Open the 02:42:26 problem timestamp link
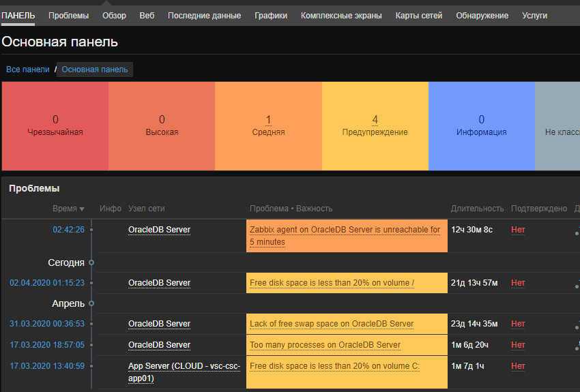Screen dimensions: 580x392 (x=68, y=230)
